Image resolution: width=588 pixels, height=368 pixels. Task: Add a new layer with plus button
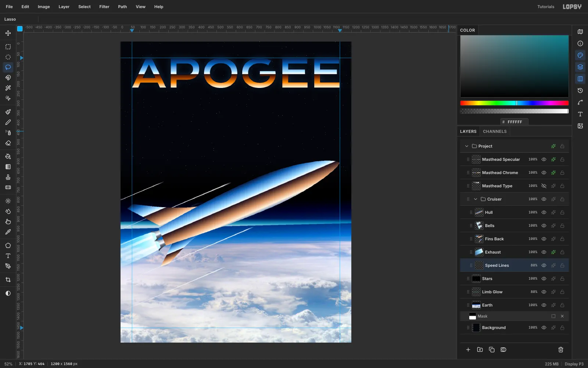(x=468, y=350)
